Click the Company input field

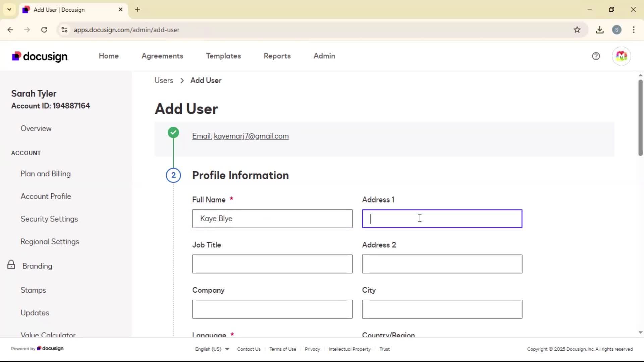[272, 309]
